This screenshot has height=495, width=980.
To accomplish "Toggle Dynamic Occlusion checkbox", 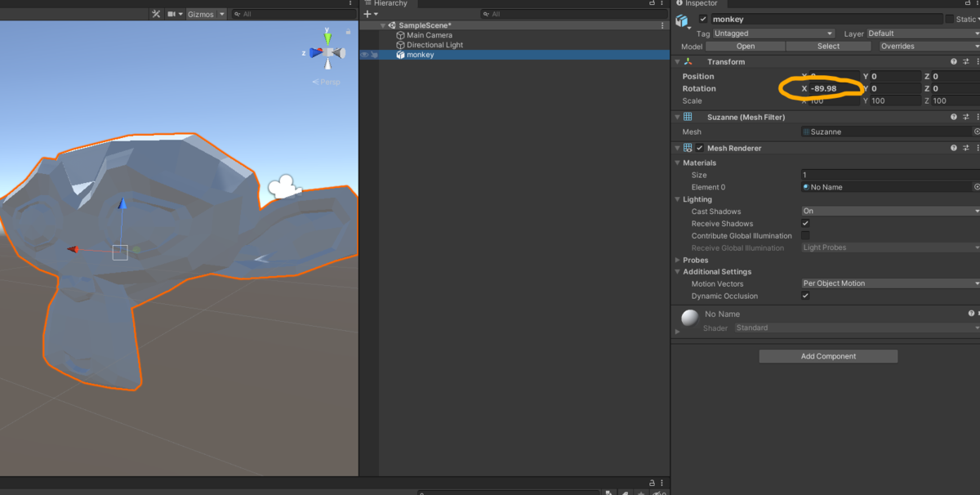I will 805,296.
